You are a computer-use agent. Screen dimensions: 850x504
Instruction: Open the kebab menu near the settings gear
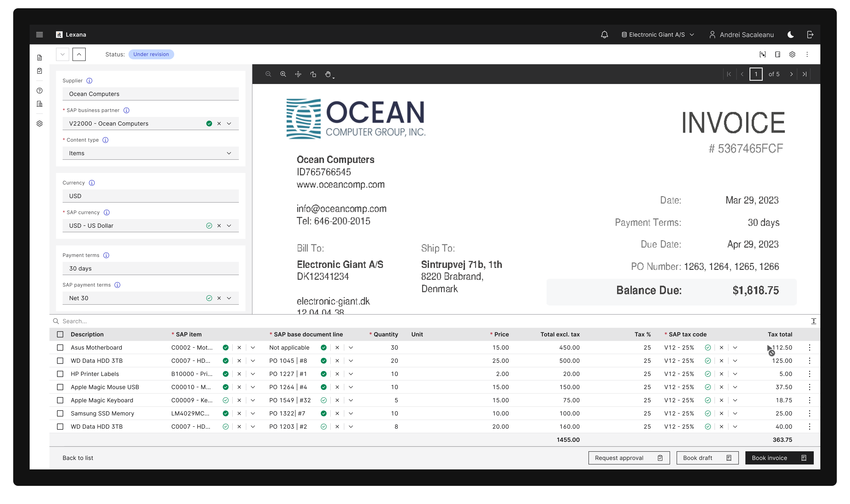[x=807, y=54]
